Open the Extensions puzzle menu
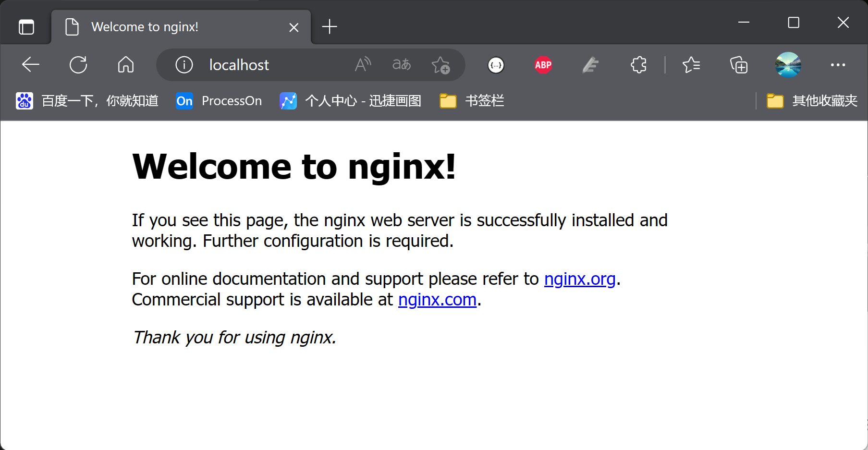Viewport: 868px width, 450px height. click(x=638, y=65)
